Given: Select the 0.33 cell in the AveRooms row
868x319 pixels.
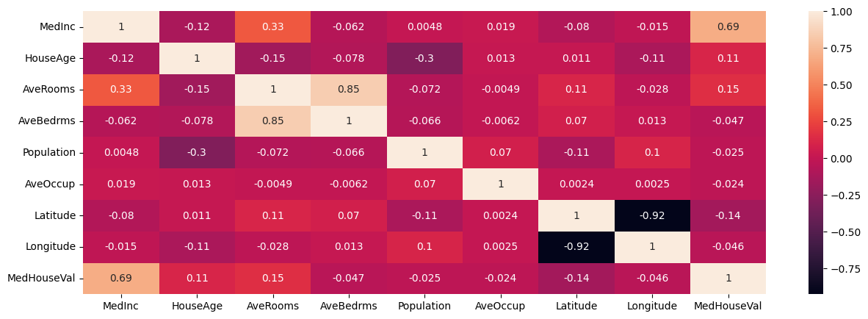Looking at the screenshot, I should click(121, 90).
